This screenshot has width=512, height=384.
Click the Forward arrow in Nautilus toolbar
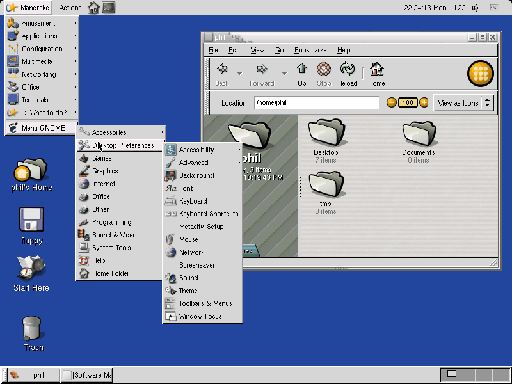[262, 69]
